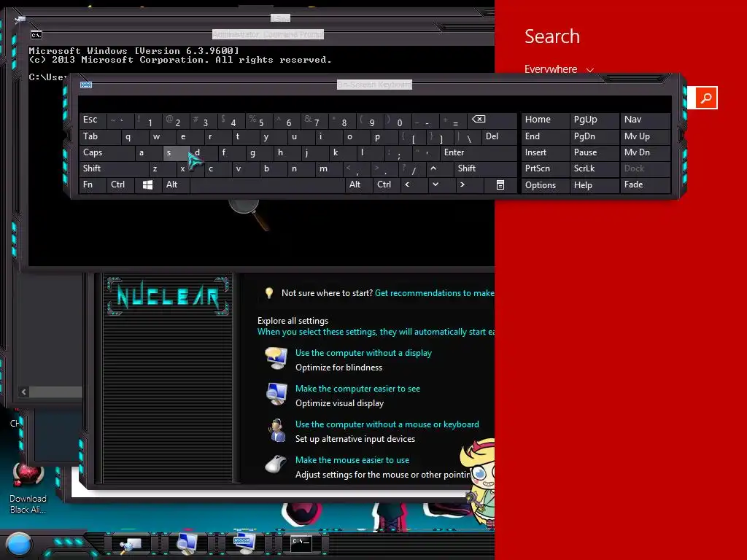Image resolution: width=747 pixels, height=560 pixels.
Task: Open the Ease of Access monitor taskbar icon
Action: 187,542
